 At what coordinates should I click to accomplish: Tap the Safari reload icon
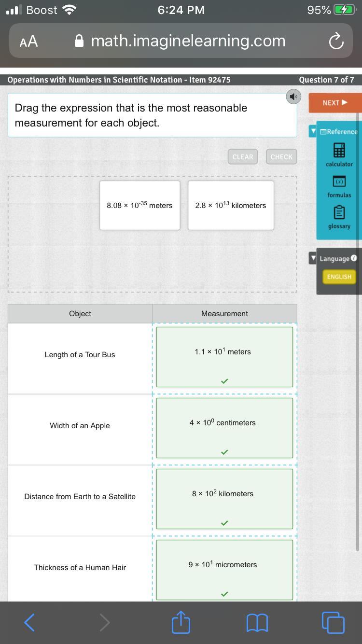pos(336,42)
